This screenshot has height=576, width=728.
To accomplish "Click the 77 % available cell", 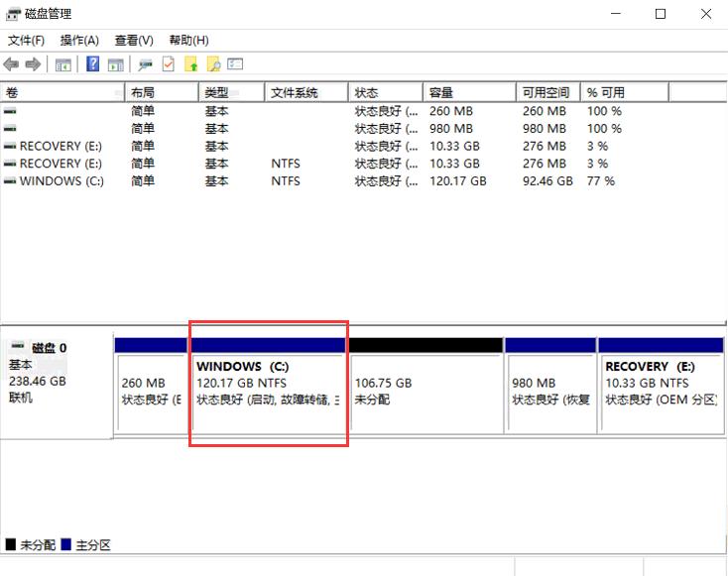I will (601, 181).
